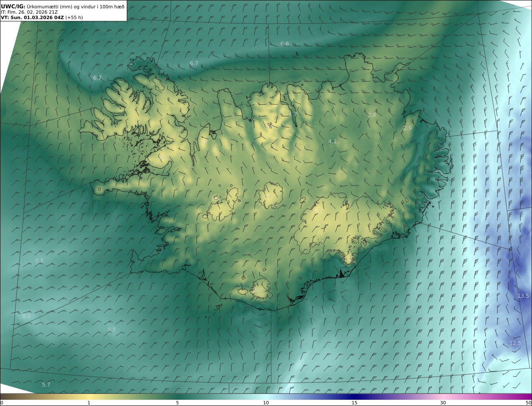Select the 13.5 value label on map
The width and height of the screenshot is (532, 406).
pyautogui.click(x=523, y=296)
